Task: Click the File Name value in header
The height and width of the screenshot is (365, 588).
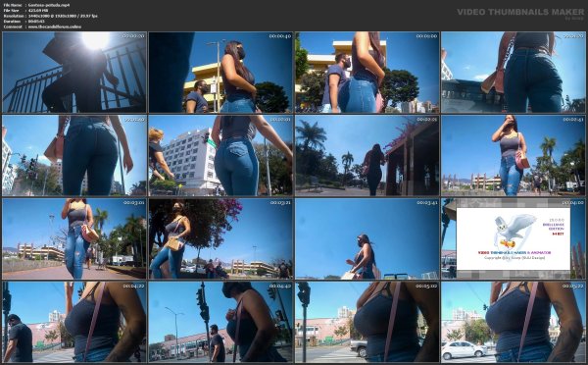Action: pyautogui.click(x=48, y=5)
